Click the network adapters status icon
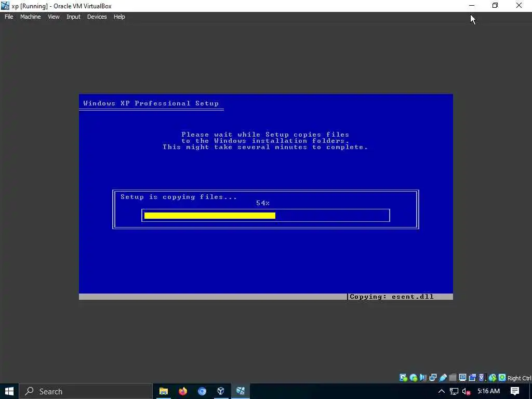532x399 pixels. [433, 378]
